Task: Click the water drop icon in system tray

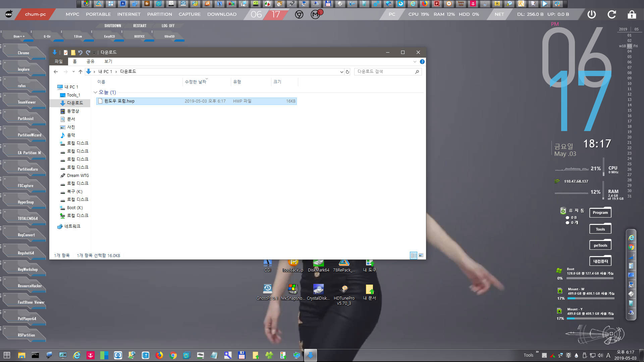Action: [x=576, y=355]
